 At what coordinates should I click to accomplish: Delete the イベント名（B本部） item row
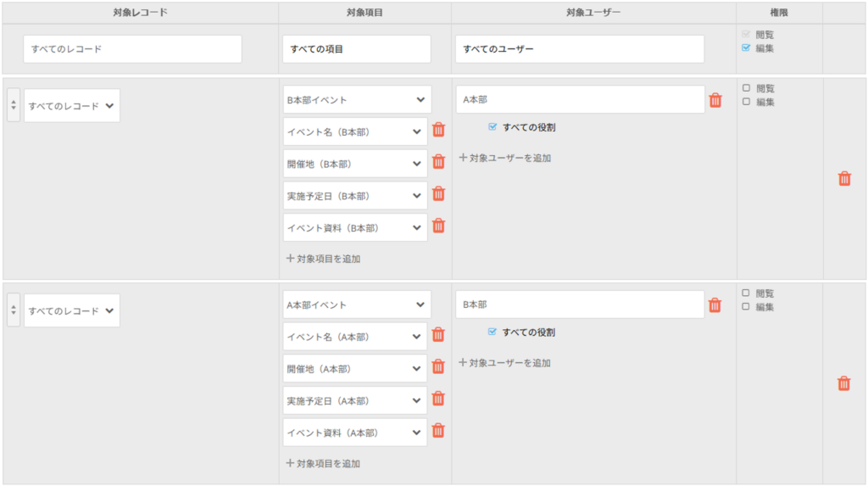click(x=438, y=130)
